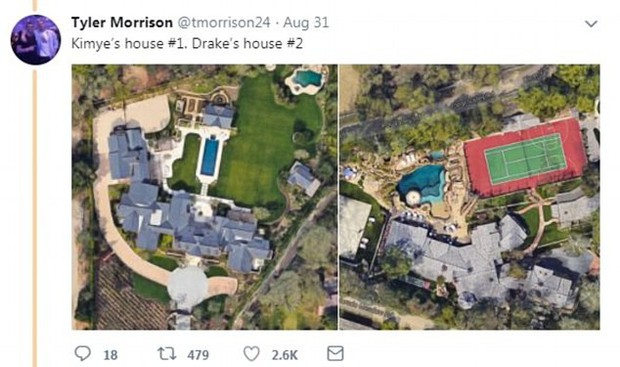
Task: Open Tyler Morrison's profile avatar
Action: (x=36, y=40)
